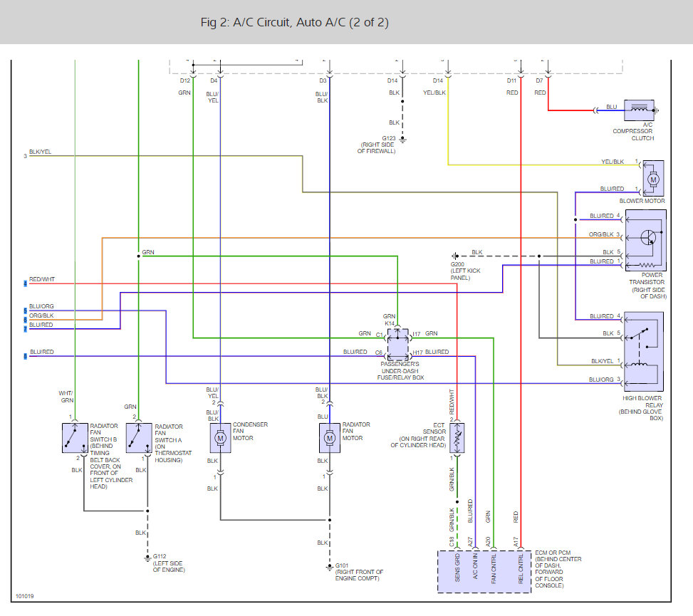Click the 'BLOWER MOTOR' label
Viewport: 693px width, 616px height.
pos(642,201)
